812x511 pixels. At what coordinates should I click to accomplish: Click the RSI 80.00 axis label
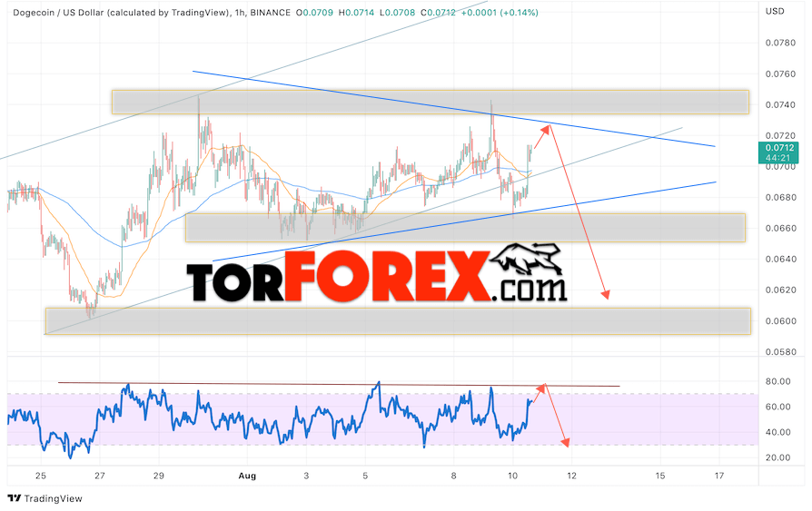[777, 381]
